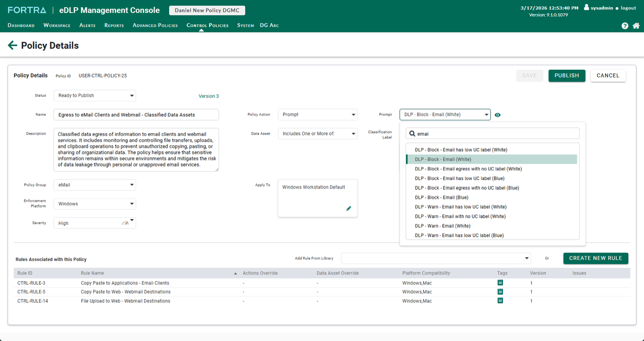Image resolution: width=644 pixels, height=341 pixels.
Task: Open the Policy Action dropdown
Action: (318, 114)
